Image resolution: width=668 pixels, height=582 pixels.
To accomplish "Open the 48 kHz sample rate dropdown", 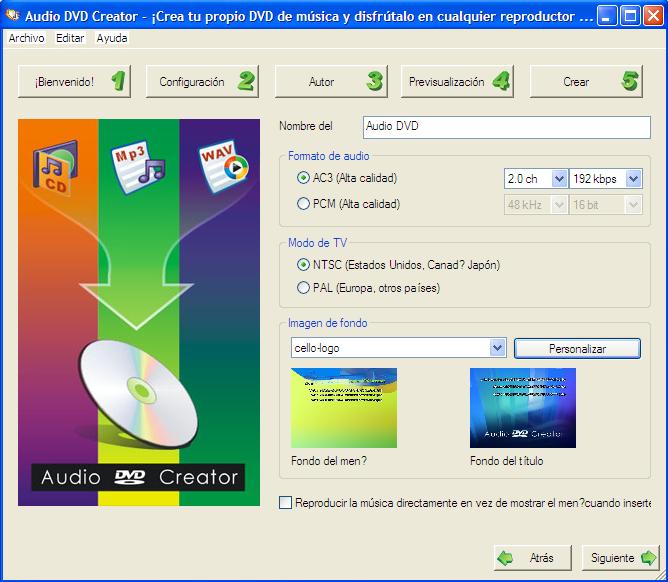I will tap(559, 205).
